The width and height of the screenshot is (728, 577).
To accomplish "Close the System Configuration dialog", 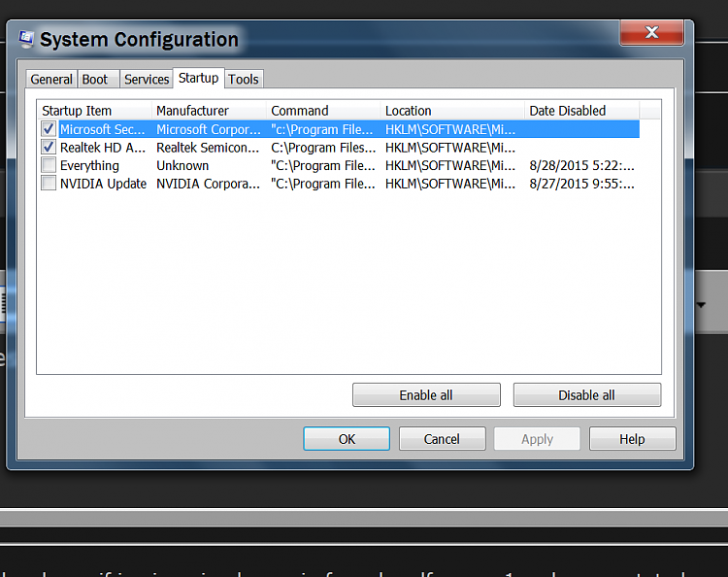I will [651, 32].
